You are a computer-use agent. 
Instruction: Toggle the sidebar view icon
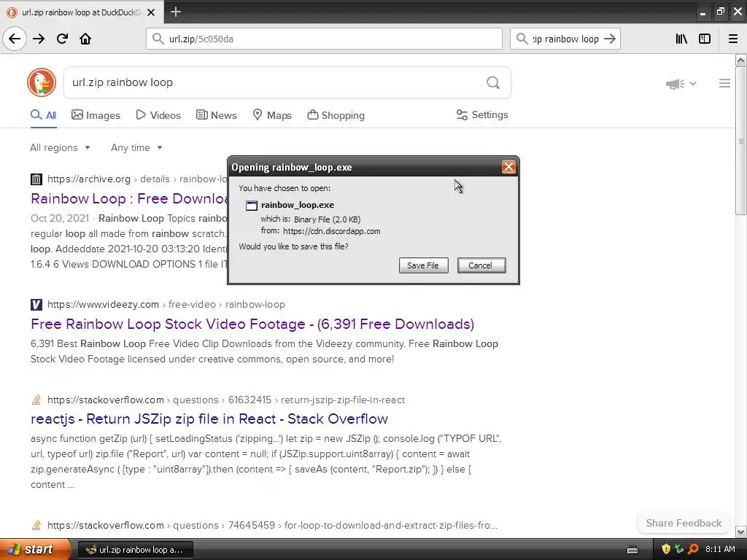click(x=705, y=39)
